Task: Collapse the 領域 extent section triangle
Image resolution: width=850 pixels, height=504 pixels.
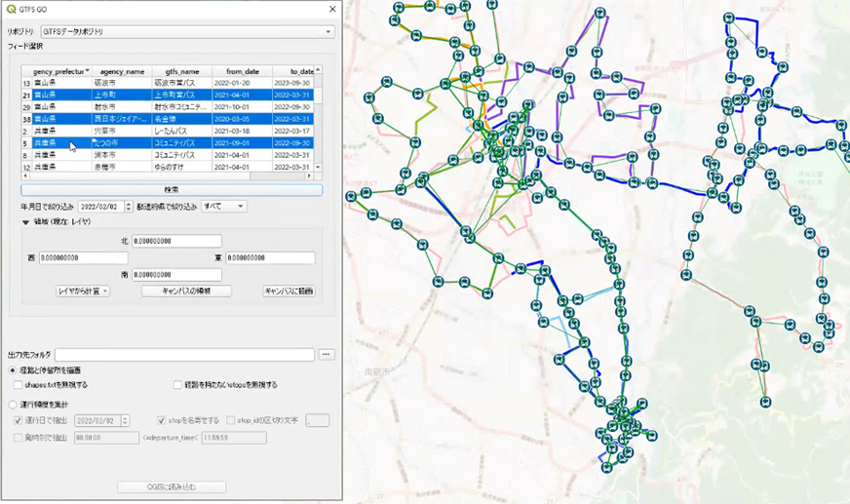Action: 25,222
